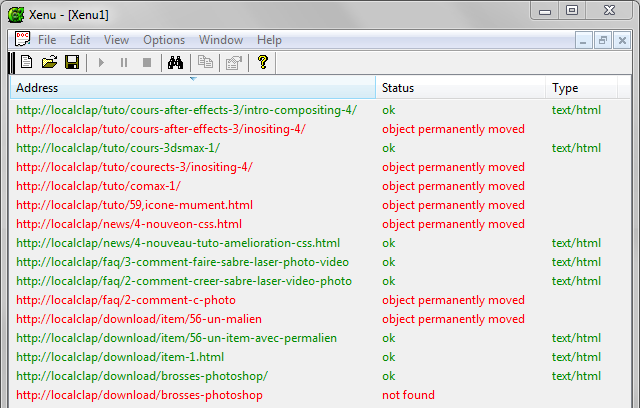The image size is (640, 408).
Task: Click the Pause toolbar button
Action: 124,62
